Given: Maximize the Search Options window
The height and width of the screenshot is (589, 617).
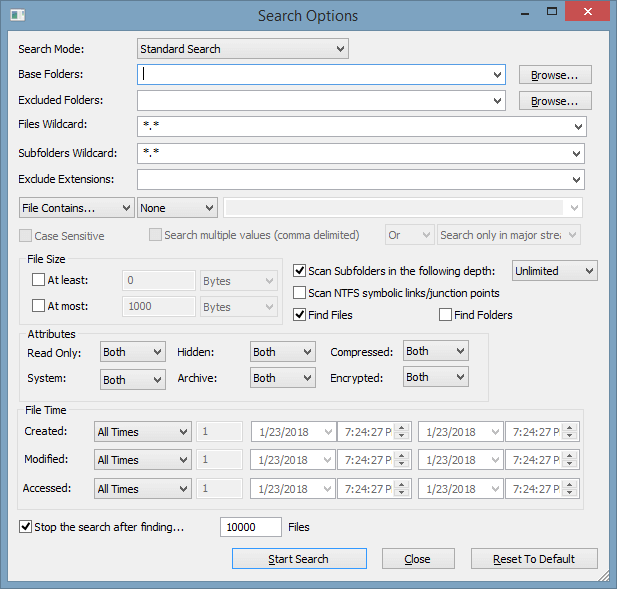Looking at the screenshot, I should click(552, 11).
